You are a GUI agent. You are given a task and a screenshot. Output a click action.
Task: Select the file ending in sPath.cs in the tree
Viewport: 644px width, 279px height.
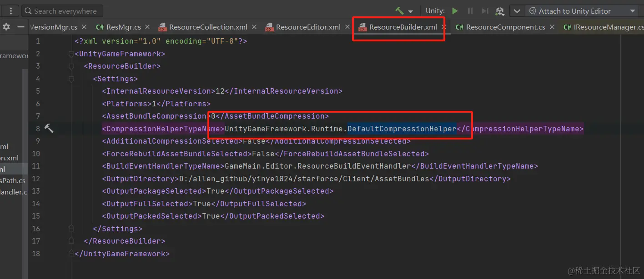[x=14, y=180]
